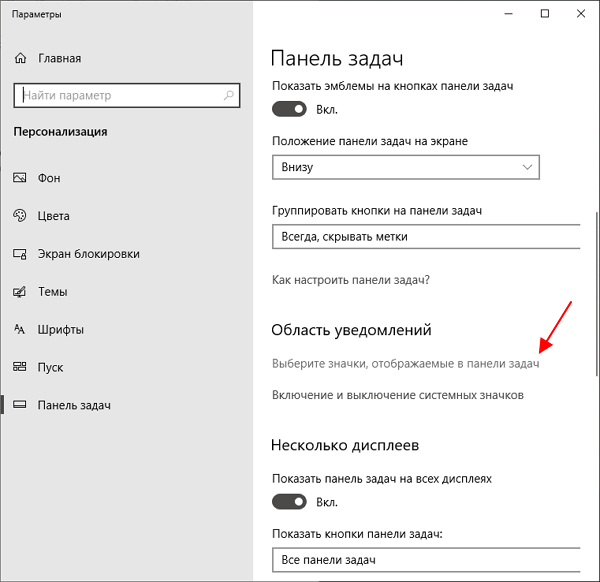Click the Главная home icon
Image resolution: width=600 pixels, height=582 pixels.
[20, 58]
